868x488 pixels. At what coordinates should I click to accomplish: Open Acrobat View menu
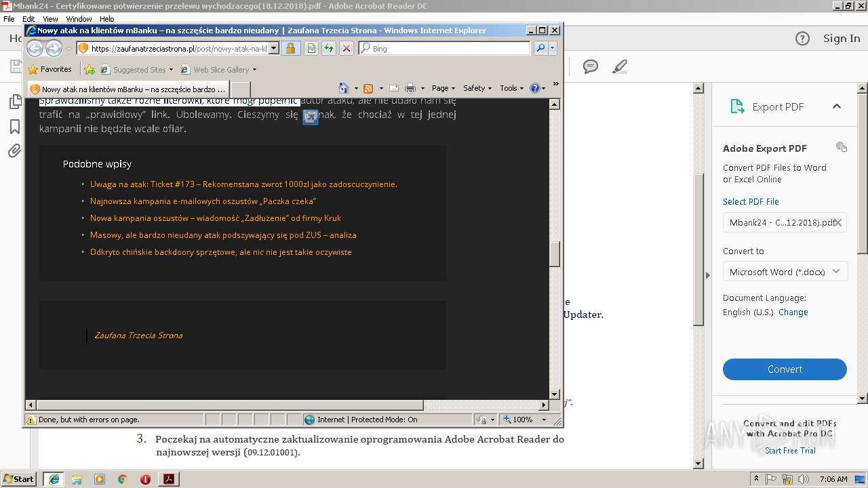tap(50, 19)
